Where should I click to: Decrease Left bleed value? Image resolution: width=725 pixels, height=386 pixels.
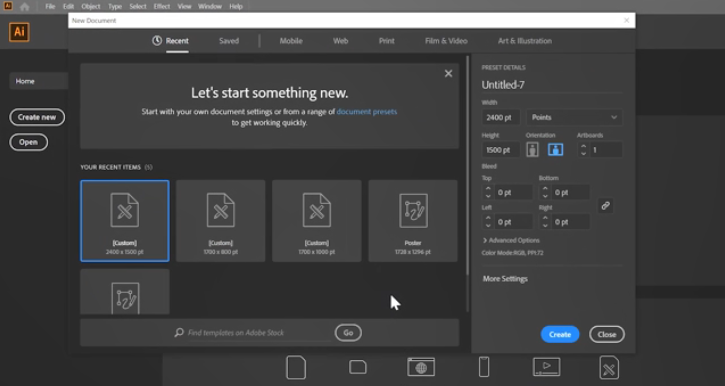coord(488,226)
